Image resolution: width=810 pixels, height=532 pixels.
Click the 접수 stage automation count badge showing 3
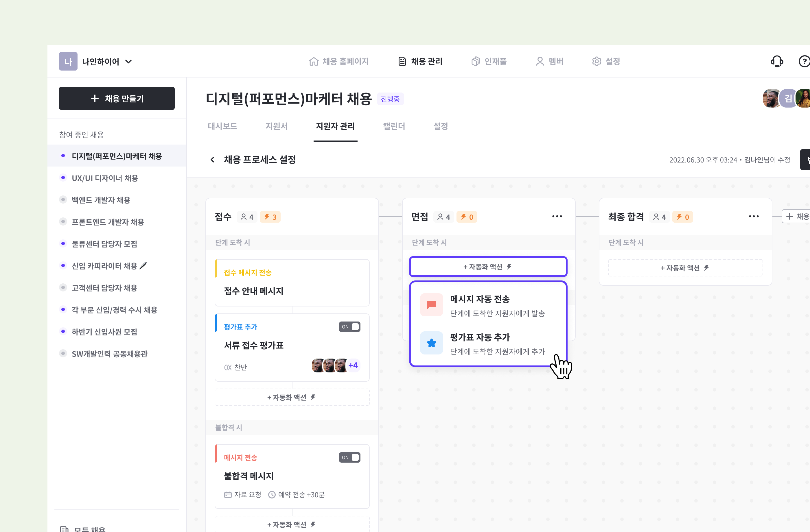[x=270, y=217]
